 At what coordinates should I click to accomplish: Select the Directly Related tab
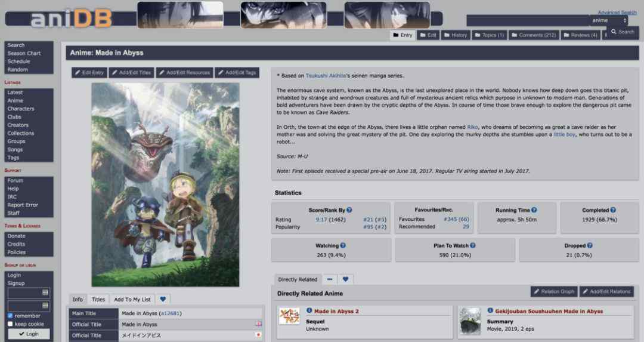pos(298,279)
